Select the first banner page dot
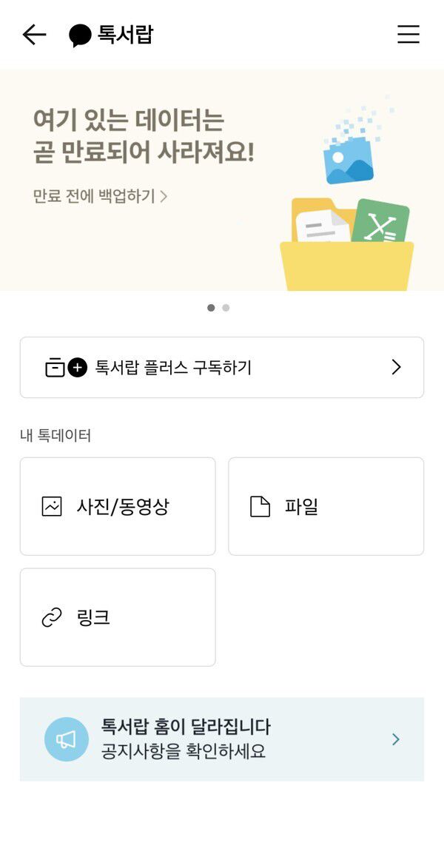The height and width of the screenshot is (868, 444). click(x=211, y=308)
